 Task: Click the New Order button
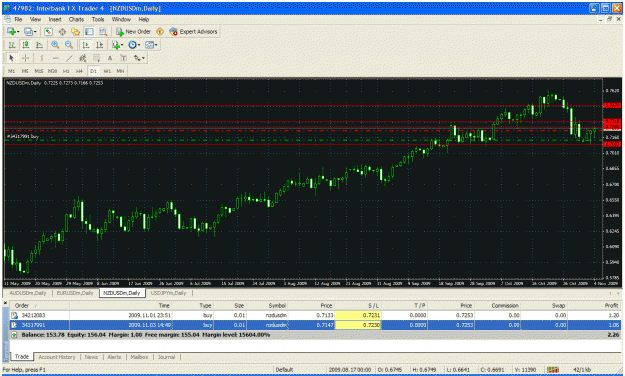point(133,31)
